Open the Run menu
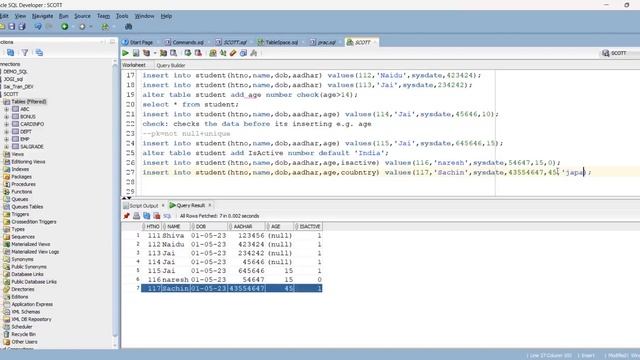Screen dimensions: 640x360 point(64,16)
